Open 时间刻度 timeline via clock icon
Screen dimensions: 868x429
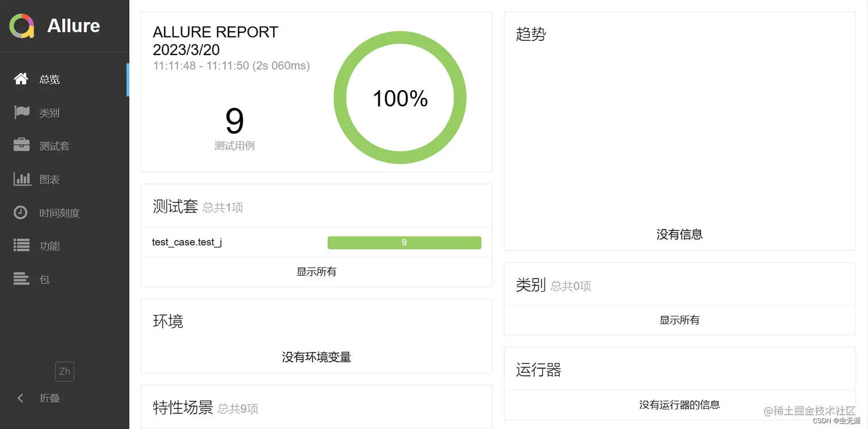point(21,212)
